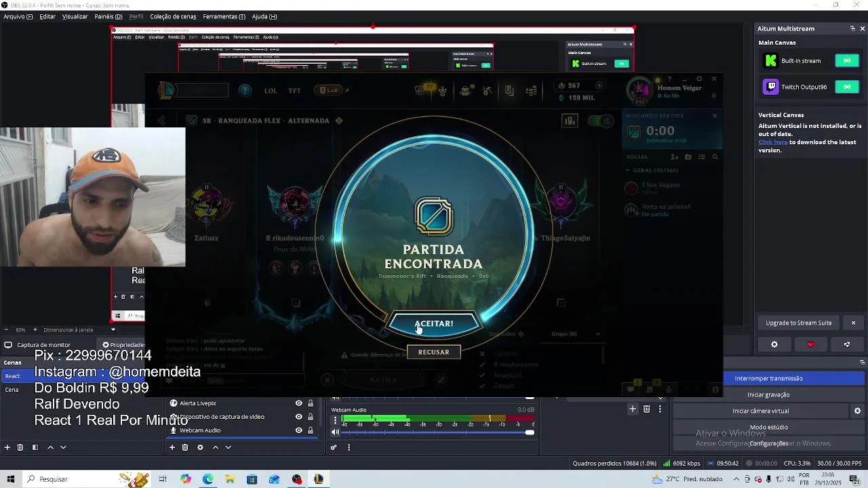
Task: Toggle visibility of Alerta Livepix source
Action: pyautogui.click(x=298, y=403)
